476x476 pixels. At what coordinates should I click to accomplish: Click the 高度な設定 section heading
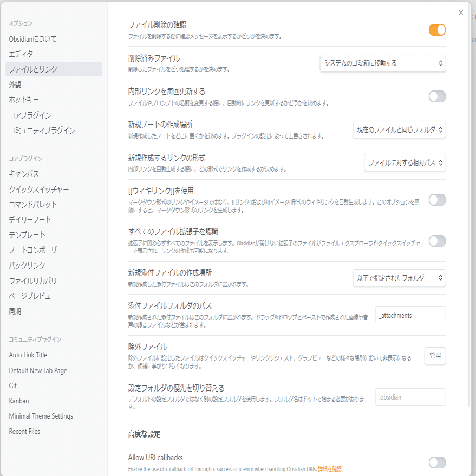[x=144, y=434]
